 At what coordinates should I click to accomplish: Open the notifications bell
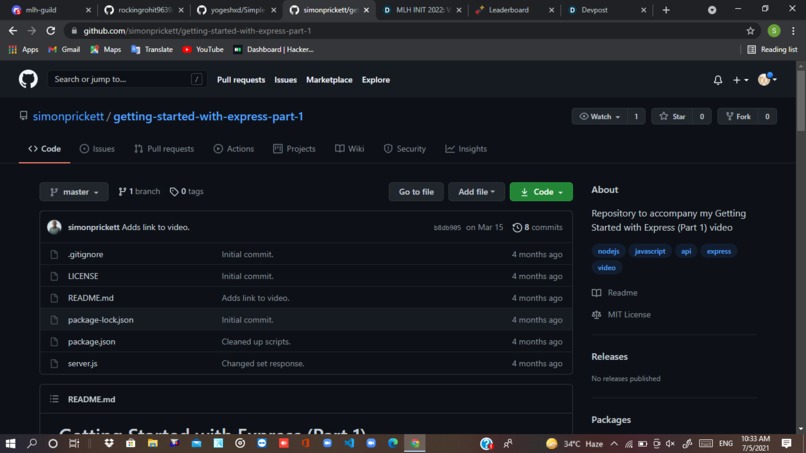click(x=718, y=80)
